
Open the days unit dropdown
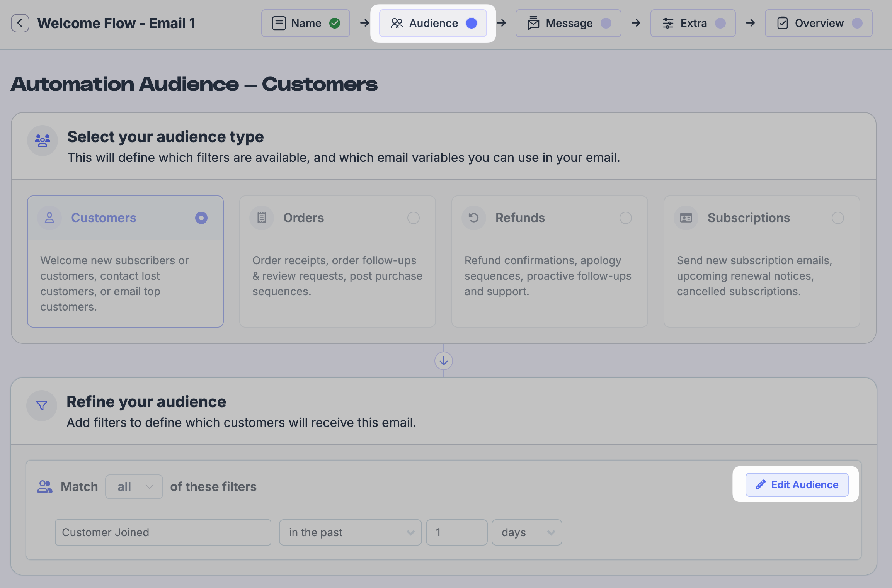pos(527,532)
